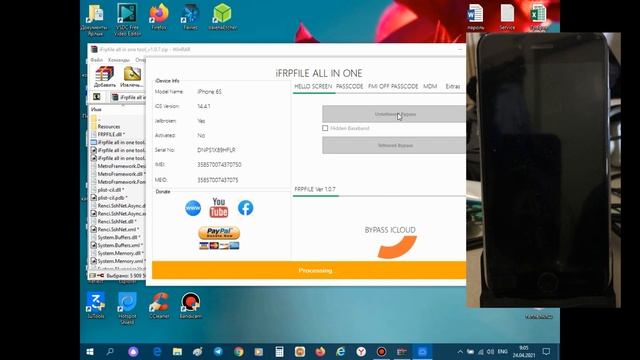Open Yandex Browser from the taskbar
The image size is (640, 360).
pos(361,351)
